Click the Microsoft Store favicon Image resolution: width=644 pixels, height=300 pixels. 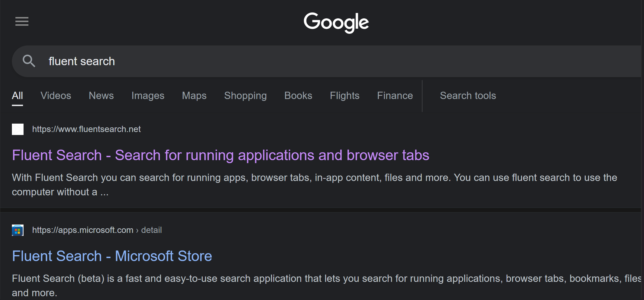17,230
